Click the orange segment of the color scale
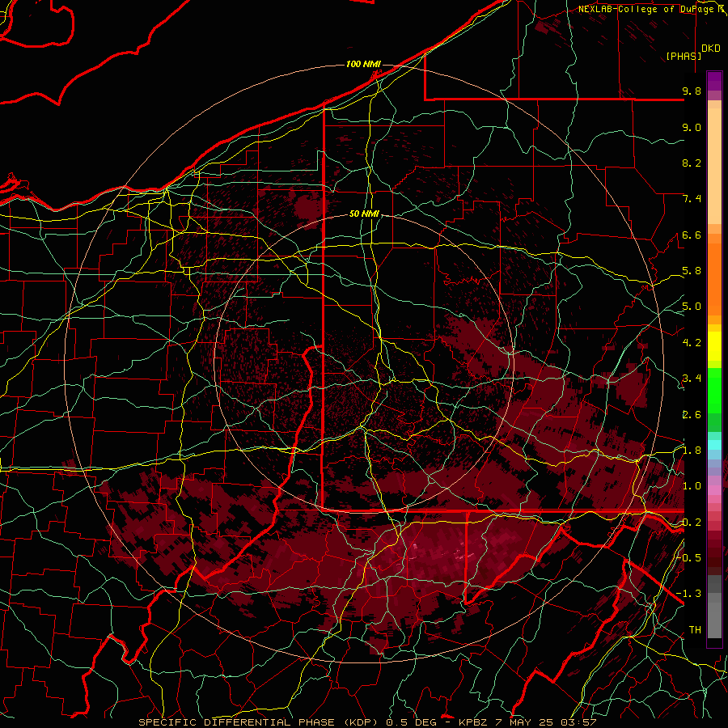Screen dimensions: 728x728 click(714, 278)
